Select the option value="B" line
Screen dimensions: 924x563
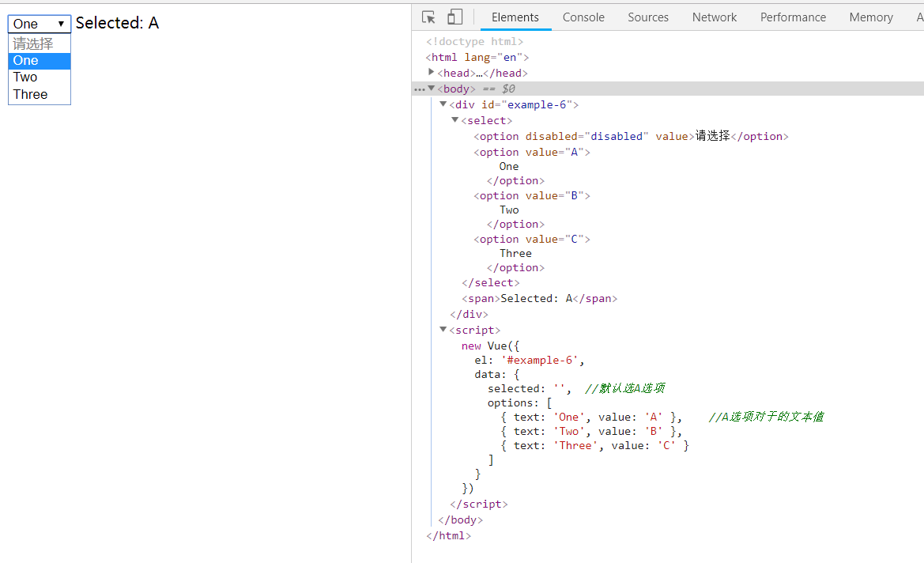pos(531,195)
